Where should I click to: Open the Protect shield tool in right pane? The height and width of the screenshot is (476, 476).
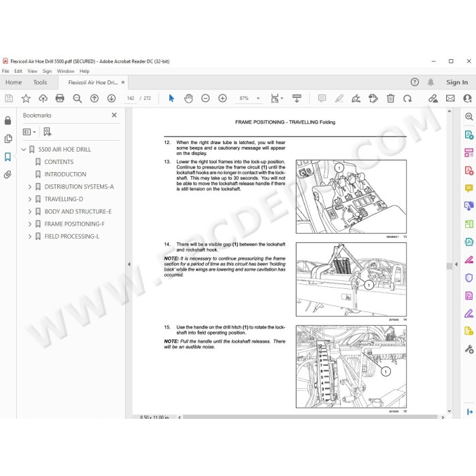point(469,277)
